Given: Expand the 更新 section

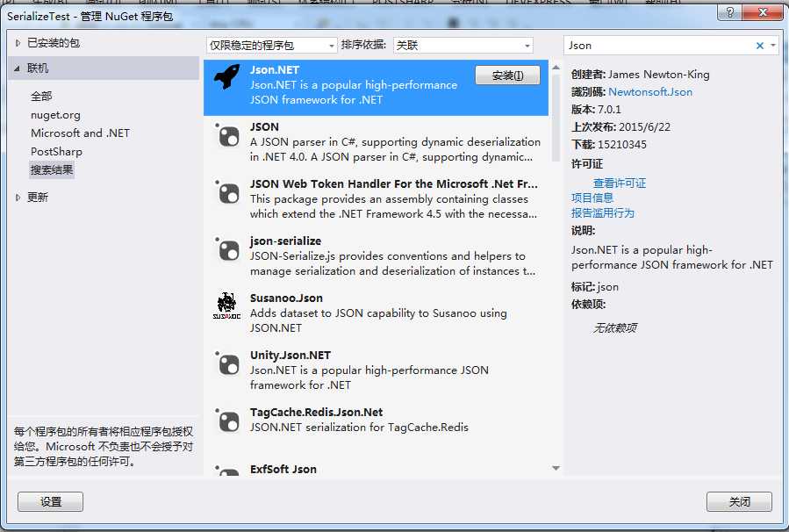Looking at the screenshot, I should [x=18, y=198].
